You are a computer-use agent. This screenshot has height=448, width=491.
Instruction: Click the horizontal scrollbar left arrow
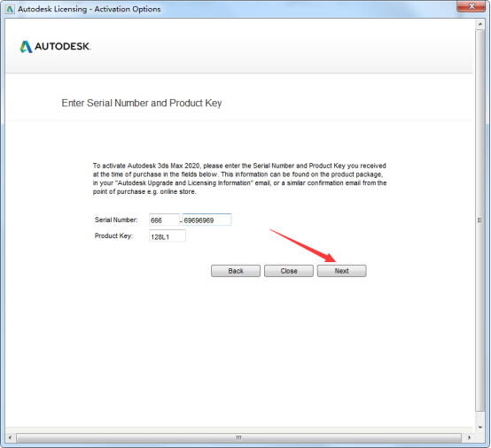coord(10,437)
